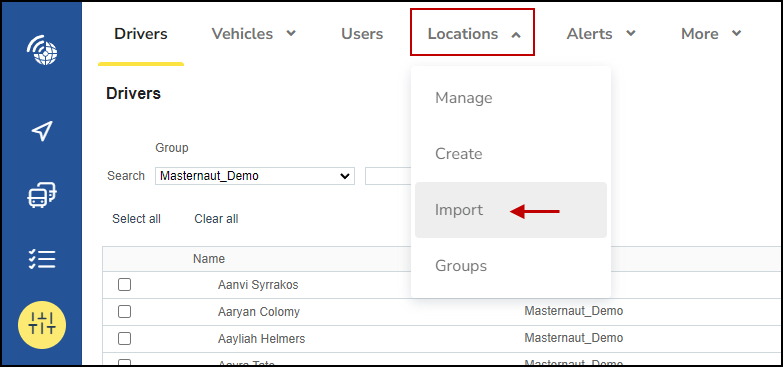Open the navigation arrow sidebar icon
The image size is (783, 367).
(42, 131)
